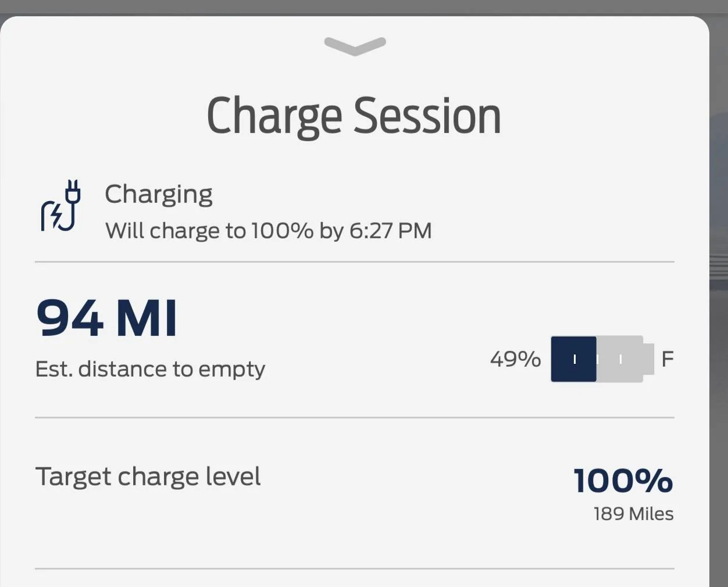
Task: Tap 'Est. distance to empty' label
Action: point(150,369)
